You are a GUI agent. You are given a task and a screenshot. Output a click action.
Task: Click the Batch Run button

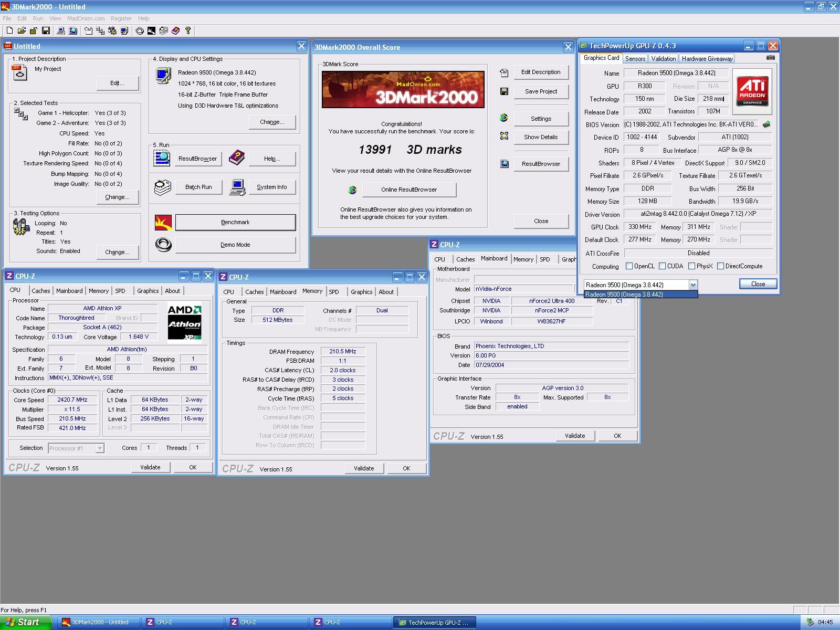(x=198, y=187)
